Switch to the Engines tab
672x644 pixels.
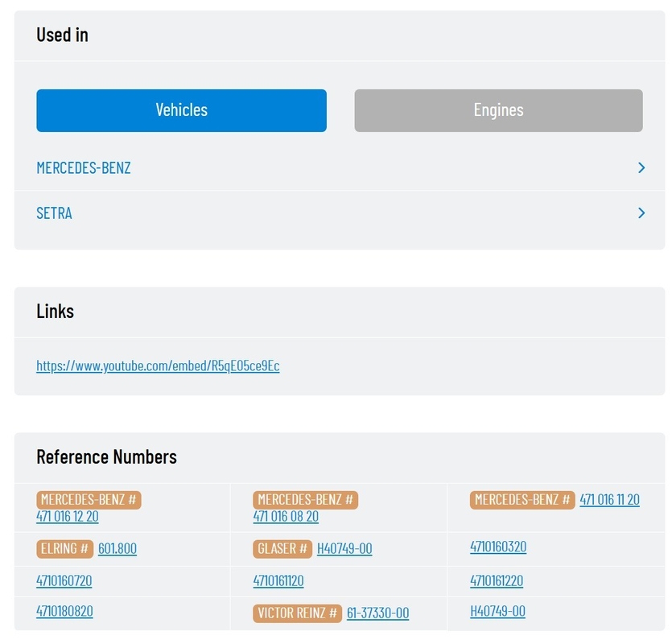[498, 110]
